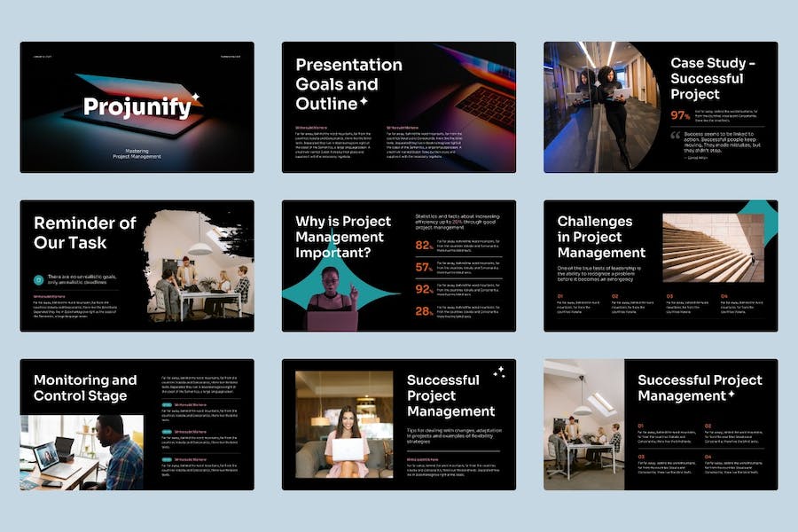798x532 pixels.
Task: Click the sparkle star beside the Projunify title
Action: click(196, 96)
